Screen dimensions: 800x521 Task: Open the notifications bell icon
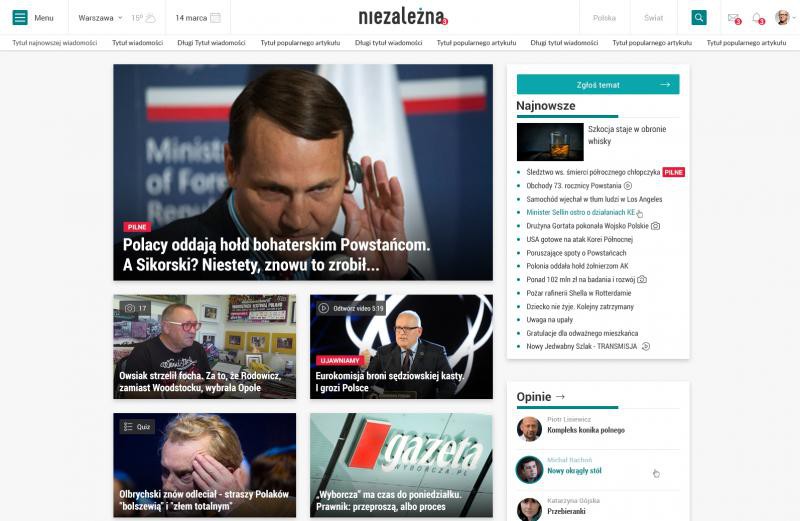(x=758, y=18)
